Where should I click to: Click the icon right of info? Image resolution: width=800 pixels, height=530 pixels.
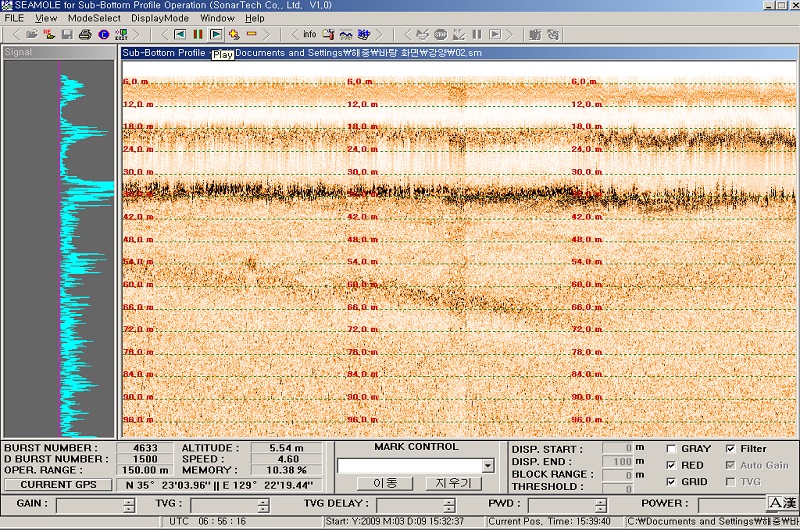point(328,34)
